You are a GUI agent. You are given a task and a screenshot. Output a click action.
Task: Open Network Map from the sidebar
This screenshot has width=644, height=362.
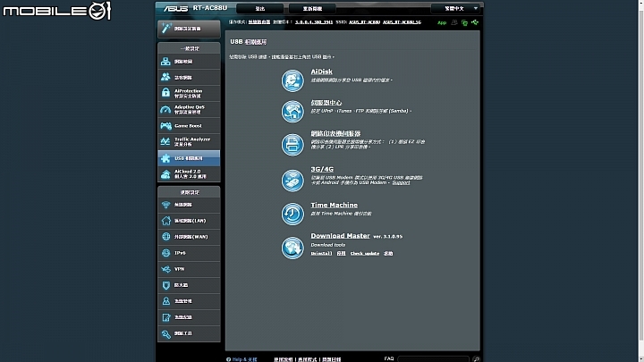[189, 62]
